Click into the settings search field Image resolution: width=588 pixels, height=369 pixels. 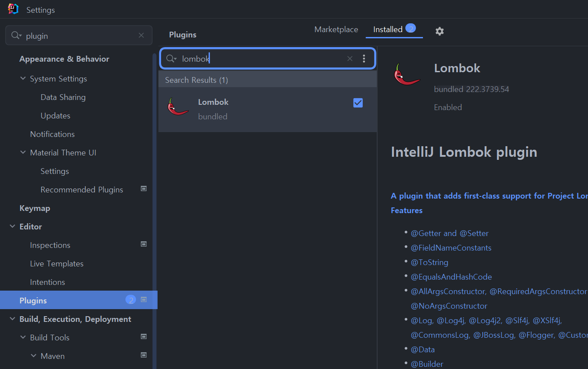pyautogui.click(x=79, y=36)
